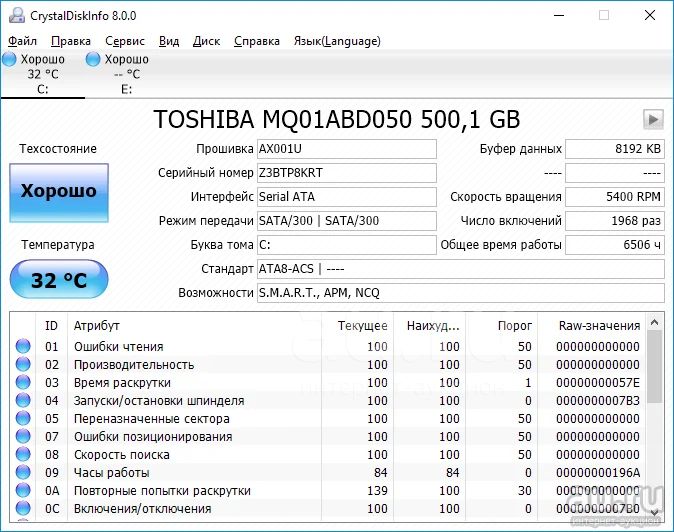Click status orb of attribute 01
Screen dimensions: 674x532
pos(23,346)
